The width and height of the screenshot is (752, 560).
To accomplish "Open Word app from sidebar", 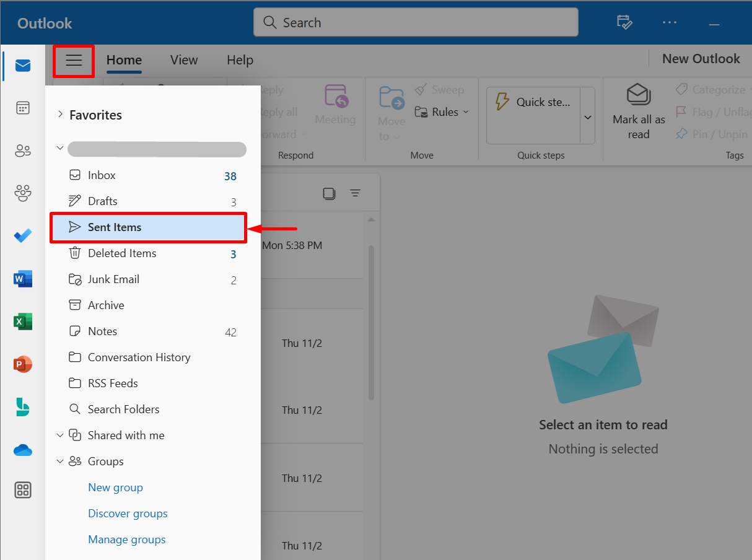I will pos(23,279).
